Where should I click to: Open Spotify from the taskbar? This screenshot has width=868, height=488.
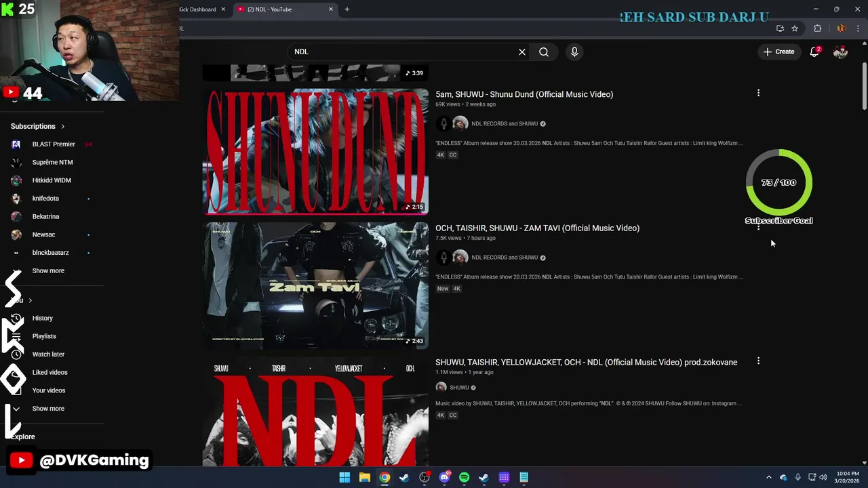464,477
